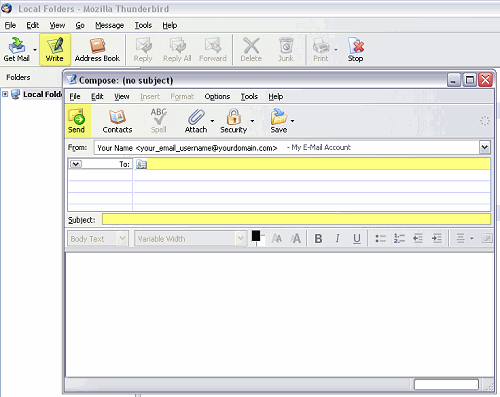Viewport: 500px width, 397px height.
Task: Click the Folders pane header
Action: pyautogui.click(x=18, y=77)
